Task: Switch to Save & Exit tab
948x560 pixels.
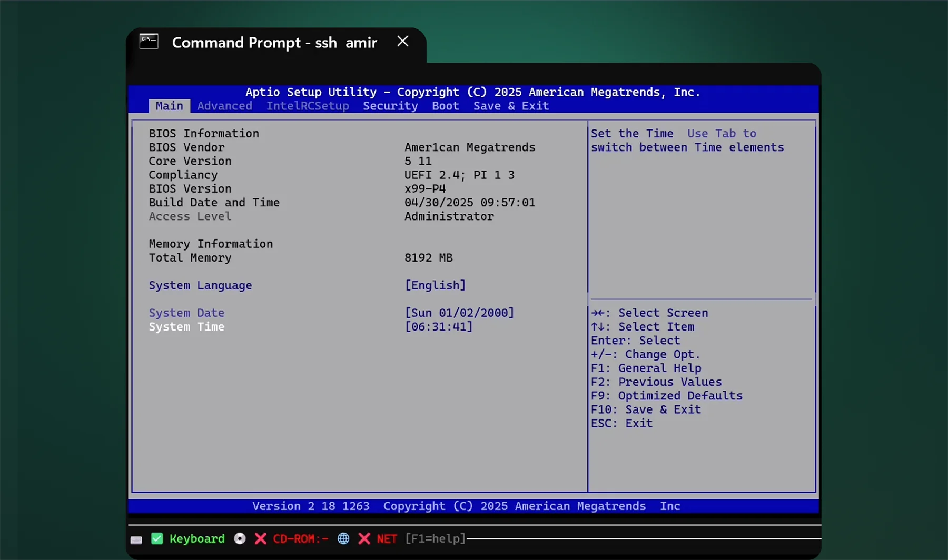Action: (511, 106)
